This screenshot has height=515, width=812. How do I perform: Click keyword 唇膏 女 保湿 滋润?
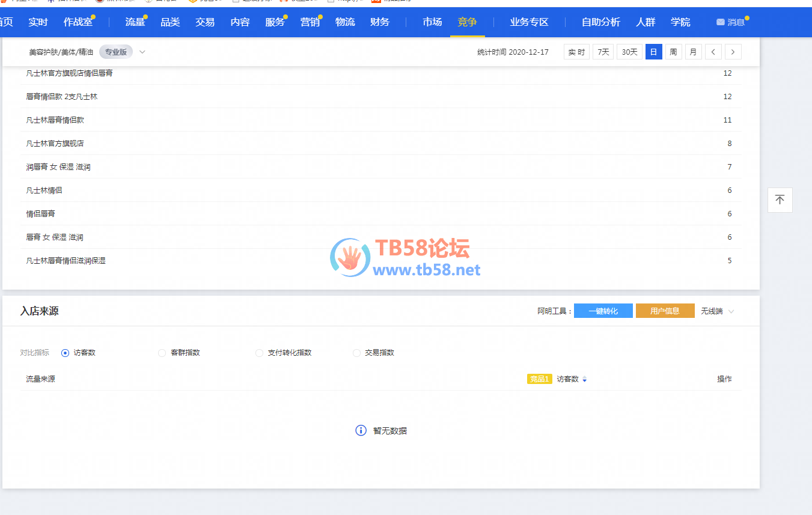(55, 237)
